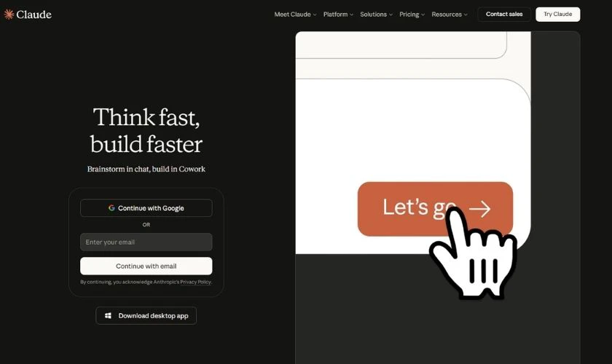Open the Pricing menu
Screen dimensions: 612x364
click(412, 15)
